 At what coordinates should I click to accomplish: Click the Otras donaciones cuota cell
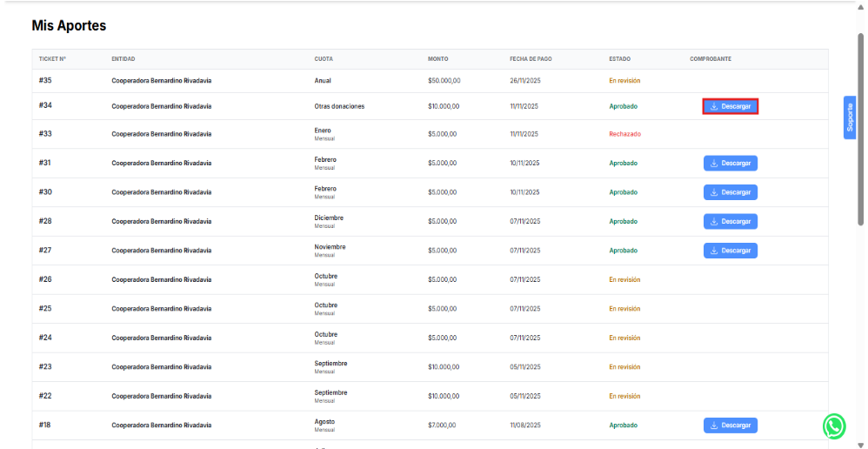click(x=339, y=106)
